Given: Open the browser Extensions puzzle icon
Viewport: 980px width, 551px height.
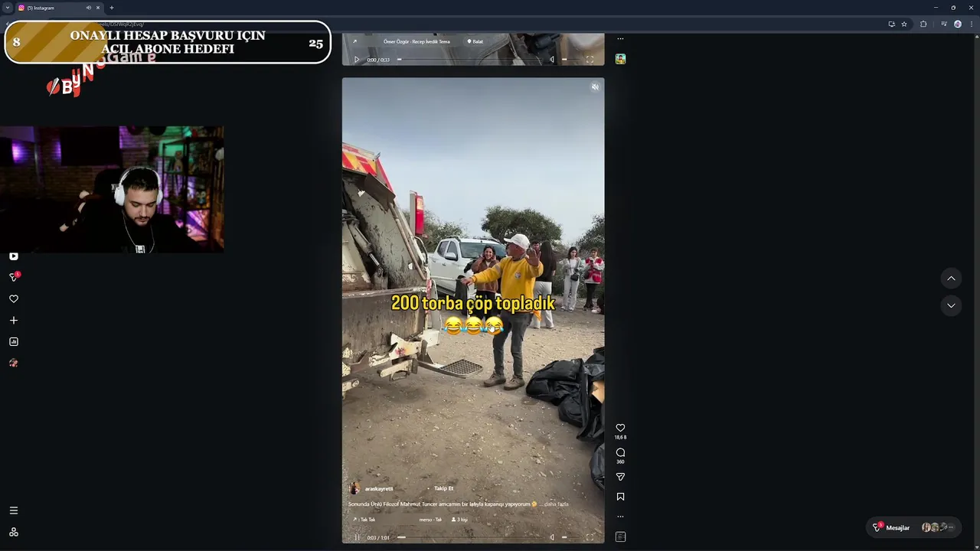Looking at the screenshot, I should click(923, 24).
